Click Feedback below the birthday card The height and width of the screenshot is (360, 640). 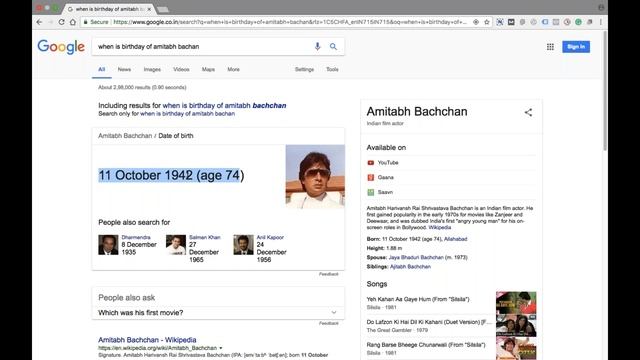329,274
